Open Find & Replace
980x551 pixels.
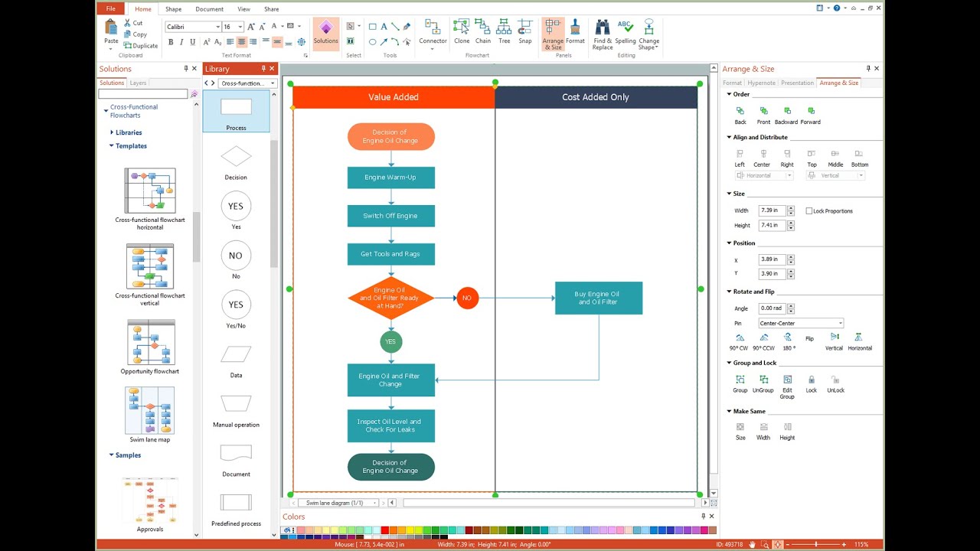603,34
